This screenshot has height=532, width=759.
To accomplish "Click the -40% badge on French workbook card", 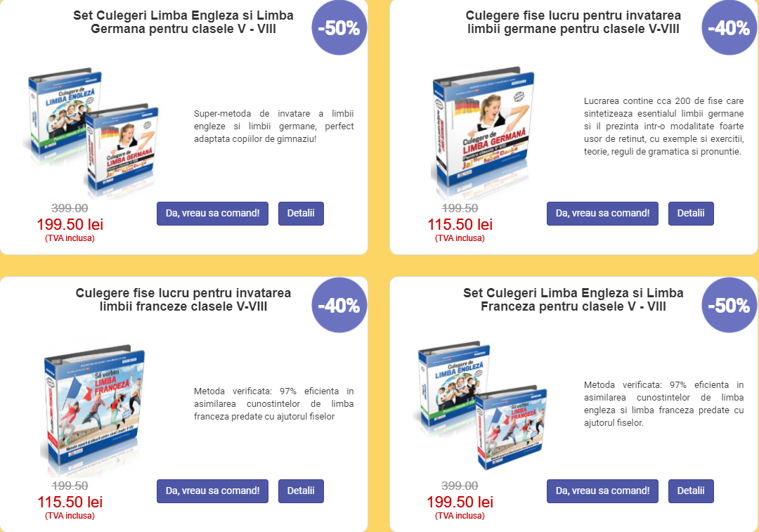I will (x=339, y=305).
